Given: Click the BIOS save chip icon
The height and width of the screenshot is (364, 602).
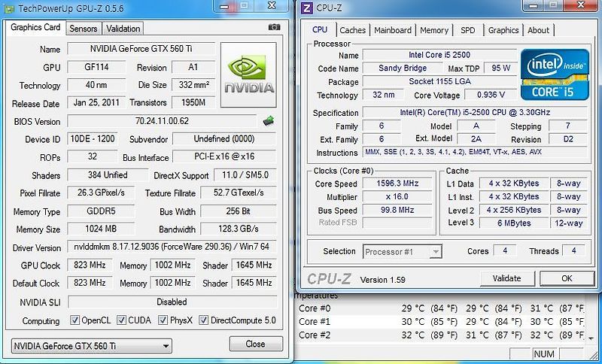Looking at the screenshot, I should [x=269, y=121].
